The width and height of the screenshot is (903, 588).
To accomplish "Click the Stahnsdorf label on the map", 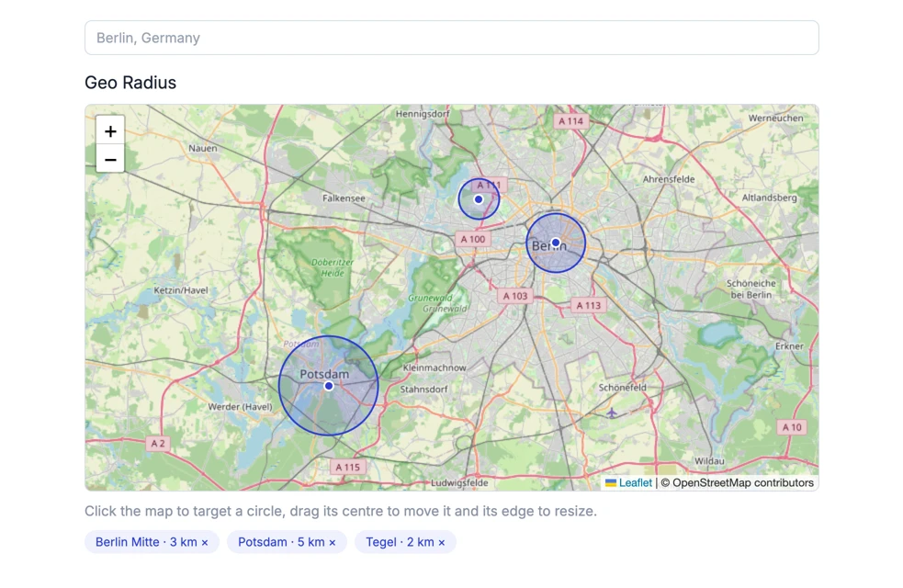I will click(x=423, y=390).
